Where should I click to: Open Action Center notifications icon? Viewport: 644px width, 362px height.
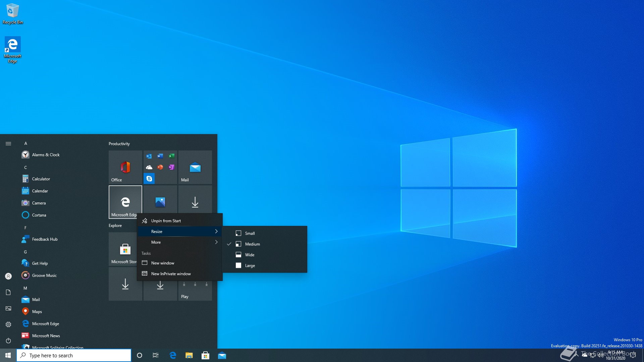[x=633, y=355]
